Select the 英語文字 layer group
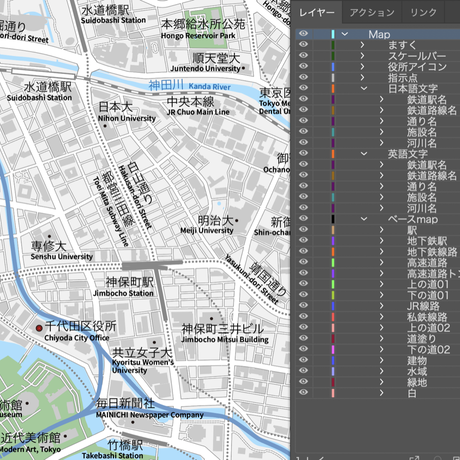 click(407, 154)
